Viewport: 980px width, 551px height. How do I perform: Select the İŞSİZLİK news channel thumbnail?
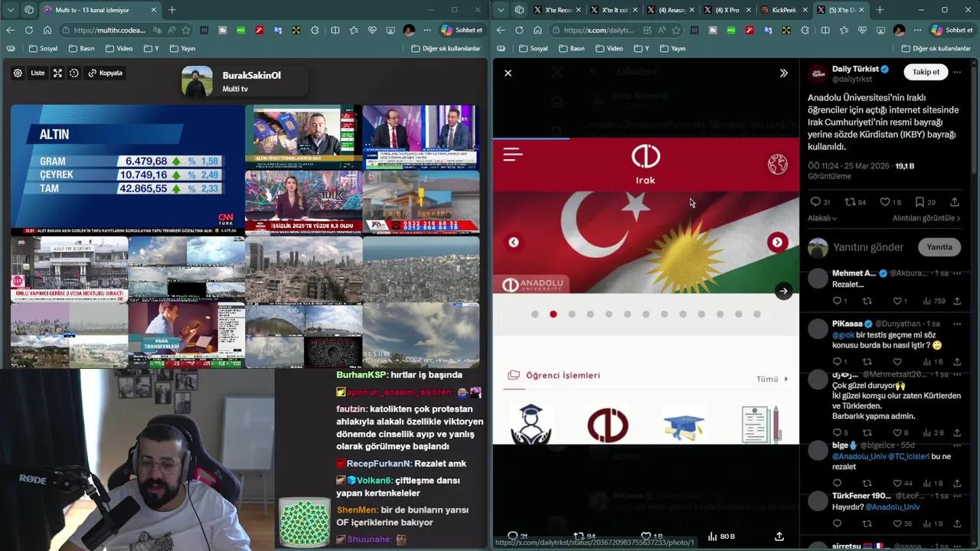(303, 202)
